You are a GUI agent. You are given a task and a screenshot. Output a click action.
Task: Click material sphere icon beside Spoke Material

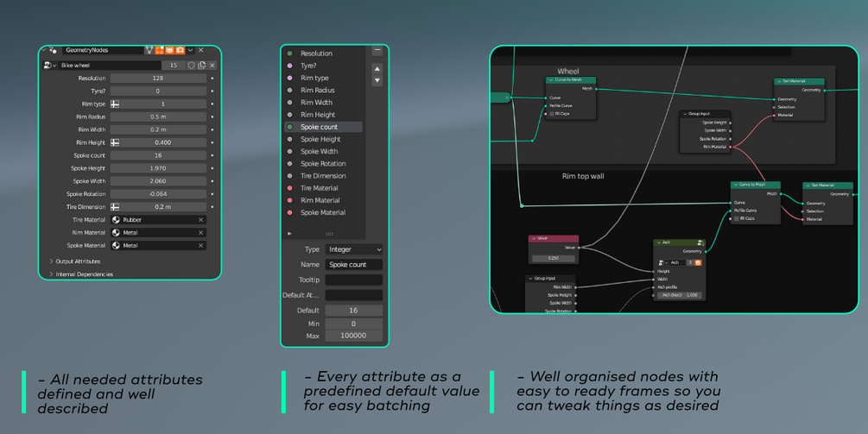click(116, 245)
